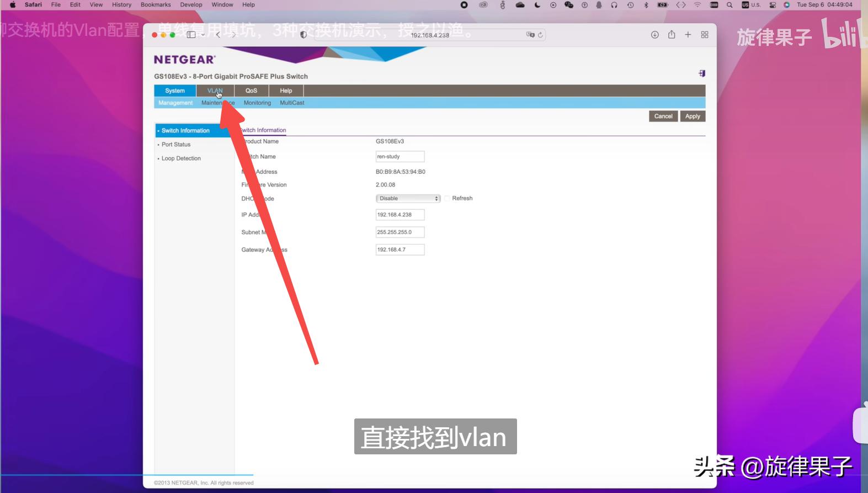Click the date and time Tue Sep 6
Viewport: 868px width, 493px height.
pos(824,4)
